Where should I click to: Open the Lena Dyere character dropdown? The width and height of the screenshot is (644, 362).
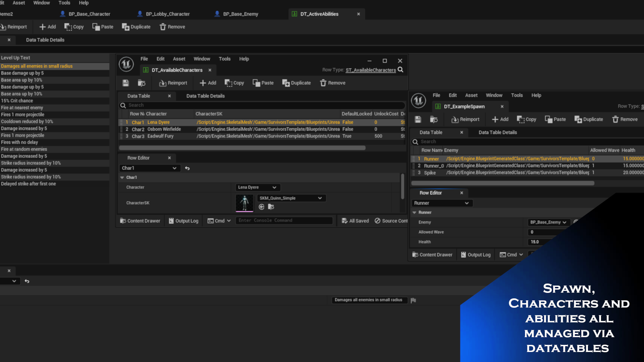pos(257,187)
